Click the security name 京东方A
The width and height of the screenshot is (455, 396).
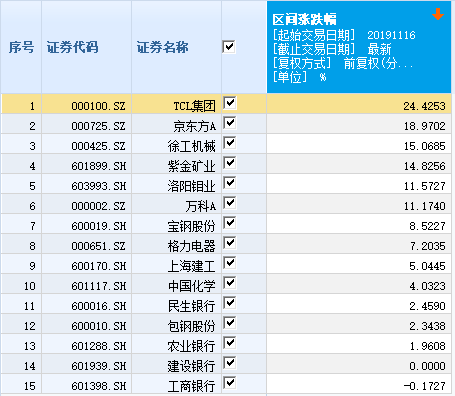195,126
